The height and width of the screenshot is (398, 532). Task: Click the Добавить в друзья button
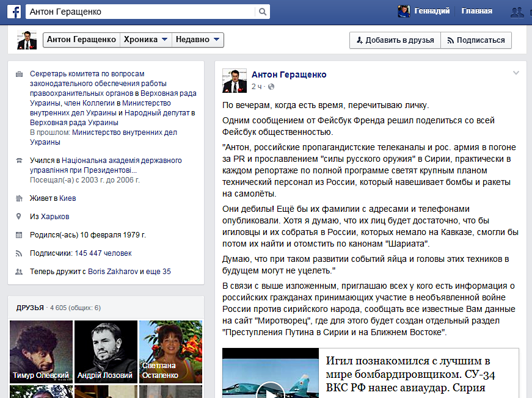pyautogui.click(x=395, y=40)
